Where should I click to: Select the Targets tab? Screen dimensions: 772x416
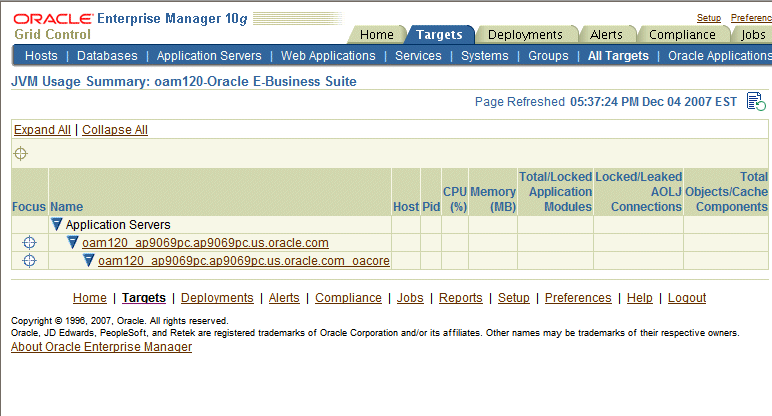439,34
